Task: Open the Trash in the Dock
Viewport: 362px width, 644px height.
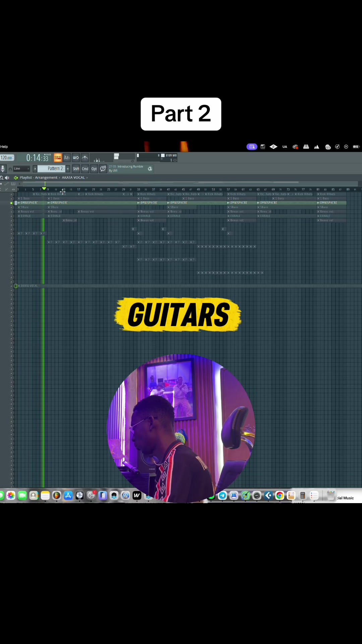Action: click(x=331, y=495)
